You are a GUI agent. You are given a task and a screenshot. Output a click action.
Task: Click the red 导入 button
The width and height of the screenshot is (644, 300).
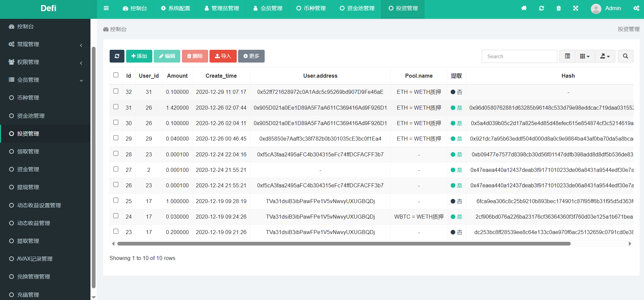coord(223,56)
